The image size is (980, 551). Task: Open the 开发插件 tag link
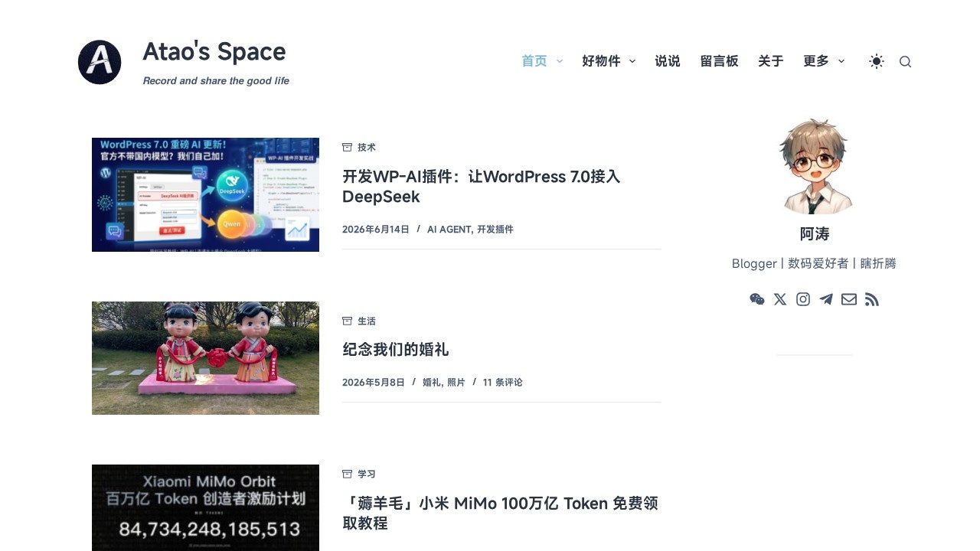tap(495, 229)
